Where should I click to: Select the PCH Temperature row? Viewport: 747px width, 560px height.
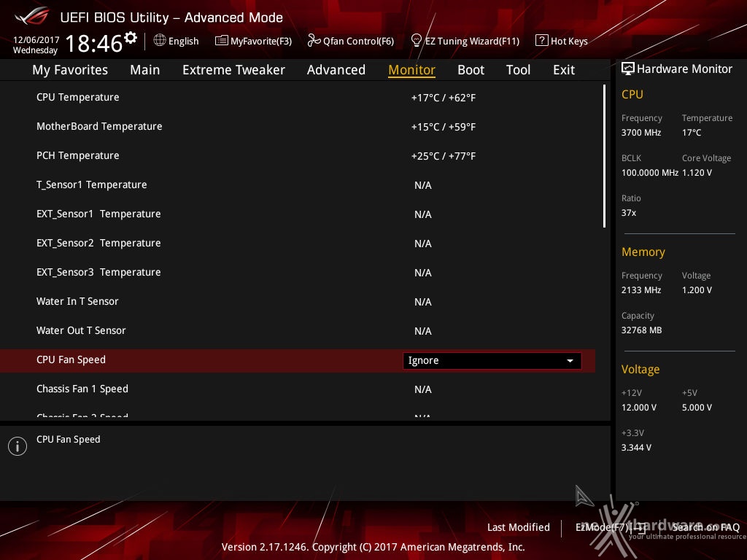pyautogui.click(x=298, y=156)
